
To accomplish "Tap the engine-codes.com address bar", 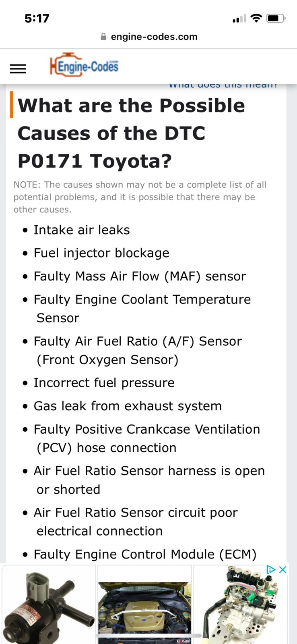I will 148,37.
